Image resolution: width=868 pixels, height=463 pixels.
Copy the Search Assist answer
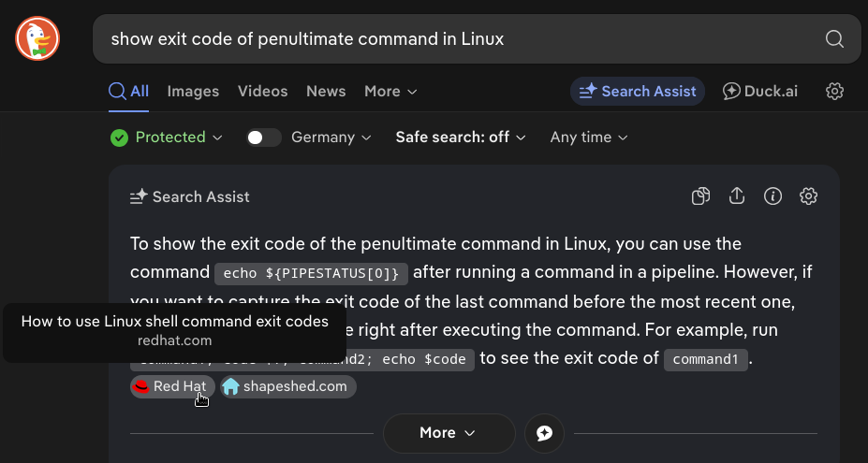(x=700, y=196)
